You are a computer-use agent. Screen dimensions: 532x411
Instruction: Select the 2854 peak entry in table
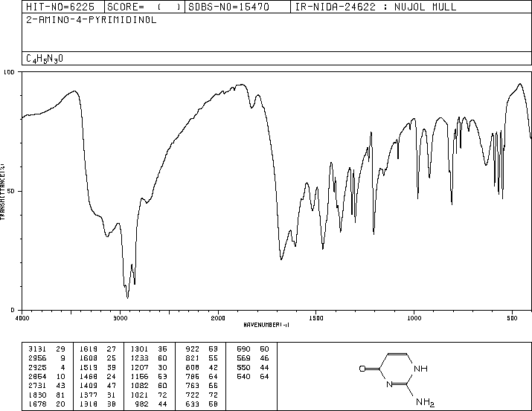click(x=47, y=376)
